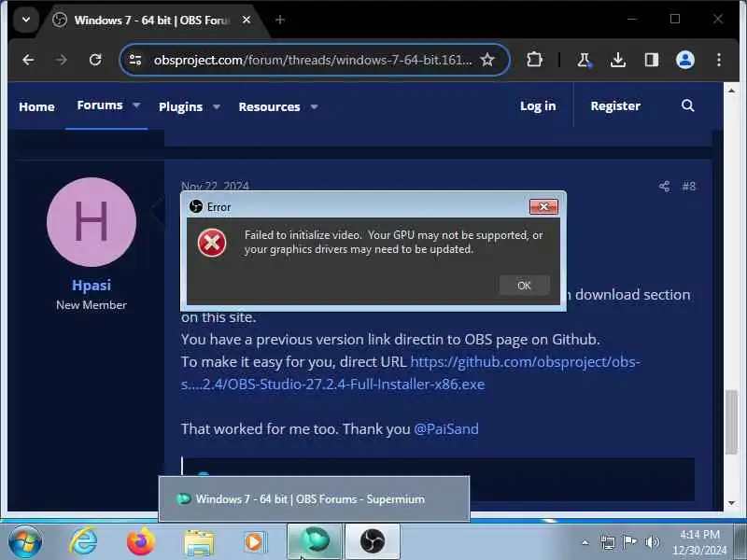Open the Forums nav item
Screen dimensions: 747x560
tap(100, 105)
